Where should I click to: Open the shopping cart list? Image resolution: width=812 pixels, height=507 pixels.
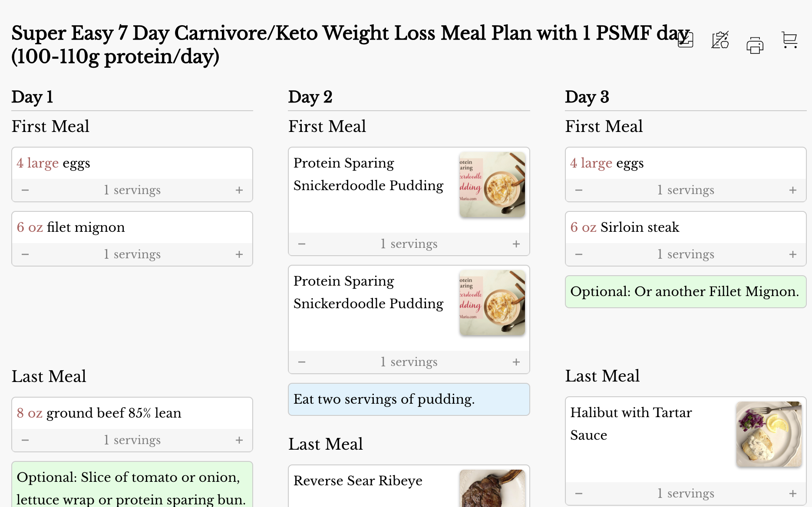pyautogui.click(x=789, y=40)
